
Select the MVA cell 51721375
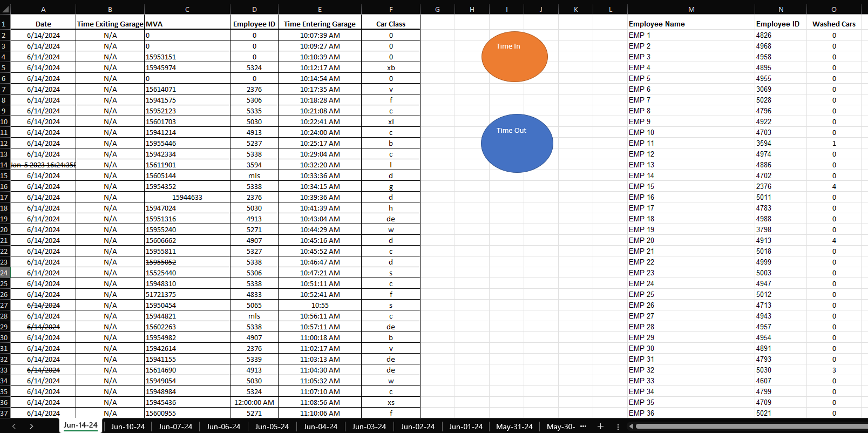tap(187, 294)
